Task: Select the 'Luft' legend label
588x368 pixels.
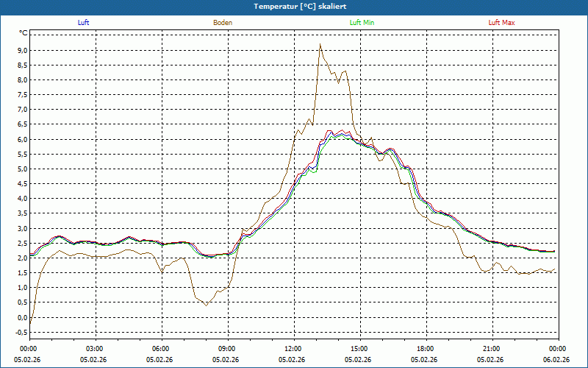Action: click(x=83, y=23)
